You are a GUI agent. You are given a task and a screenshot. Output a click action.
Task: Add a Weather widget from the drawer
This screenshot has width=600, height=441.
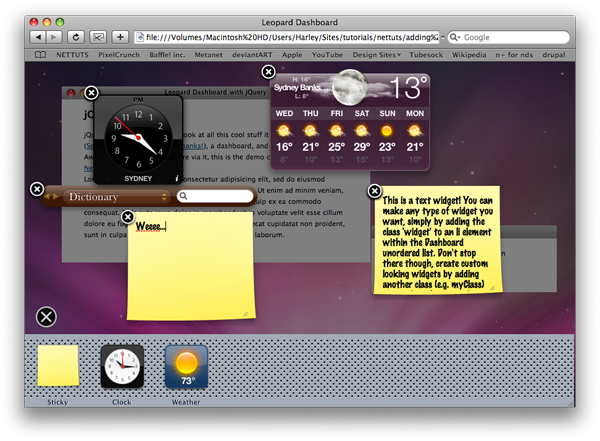coord(186,366)
